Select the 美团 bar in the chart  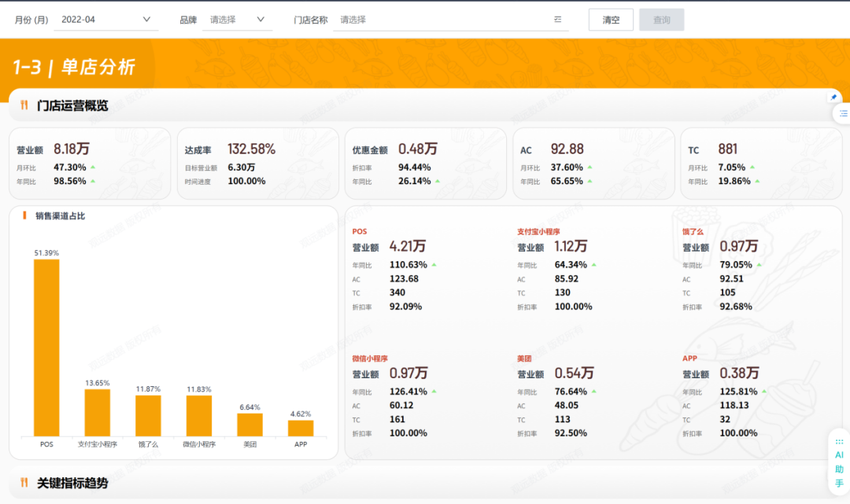tap(249, 425)
